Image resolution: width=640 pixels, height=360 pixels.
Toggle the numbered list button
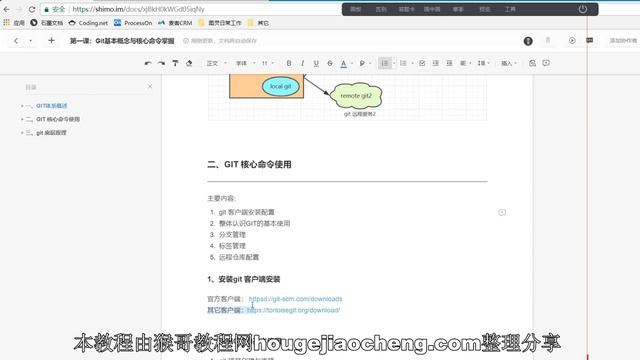(x=384, y=63)
